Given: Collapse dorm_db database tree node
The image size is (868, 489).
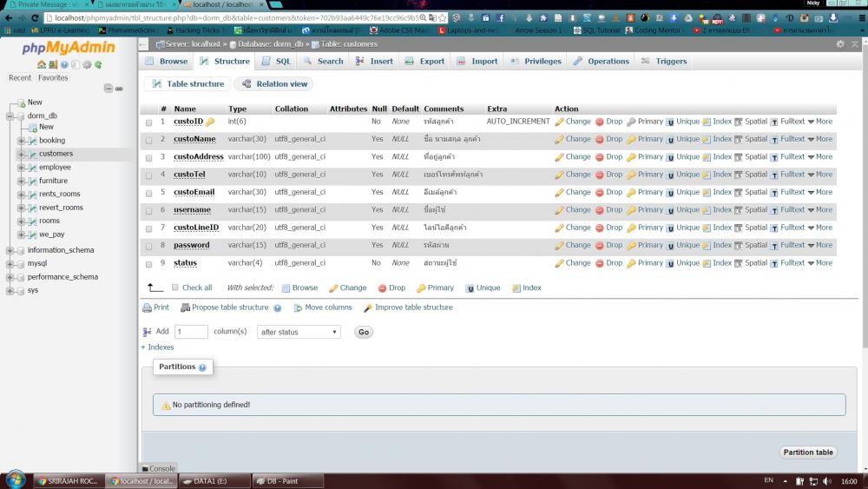Looking at the screenshot, I should [10, 116].
